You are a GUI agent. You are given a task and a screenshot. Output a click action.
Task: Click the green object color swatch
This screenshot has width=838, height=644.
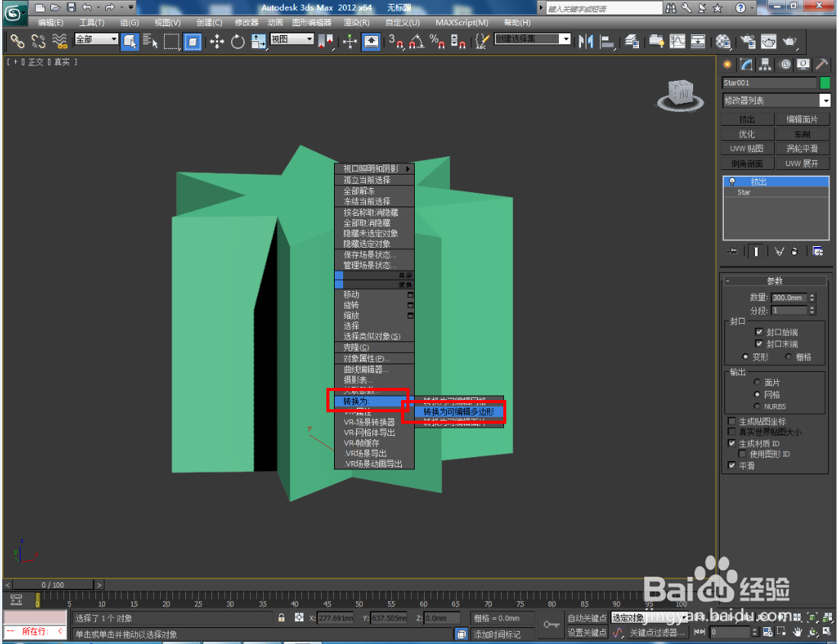click(825, 83)
